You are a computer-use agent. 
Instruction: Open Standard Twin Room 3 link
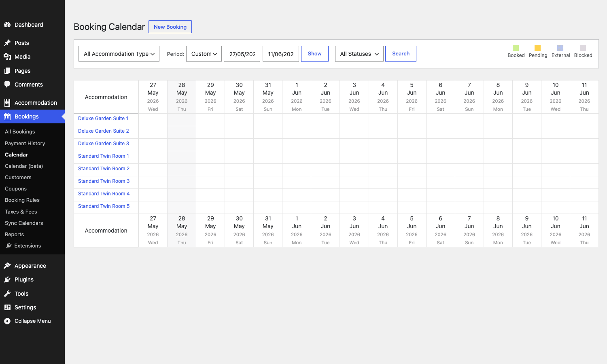coord(104,181)
